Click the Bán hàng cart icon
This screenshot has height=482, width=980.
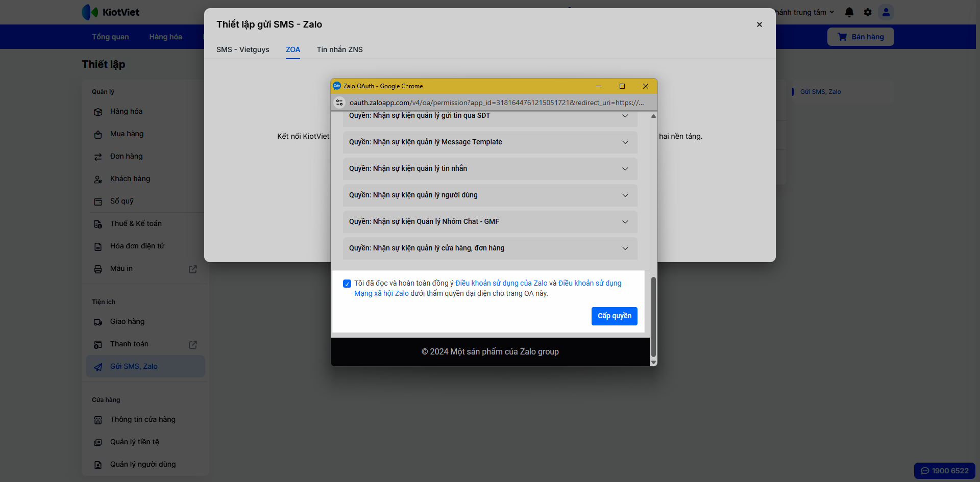tap(842, 37)
